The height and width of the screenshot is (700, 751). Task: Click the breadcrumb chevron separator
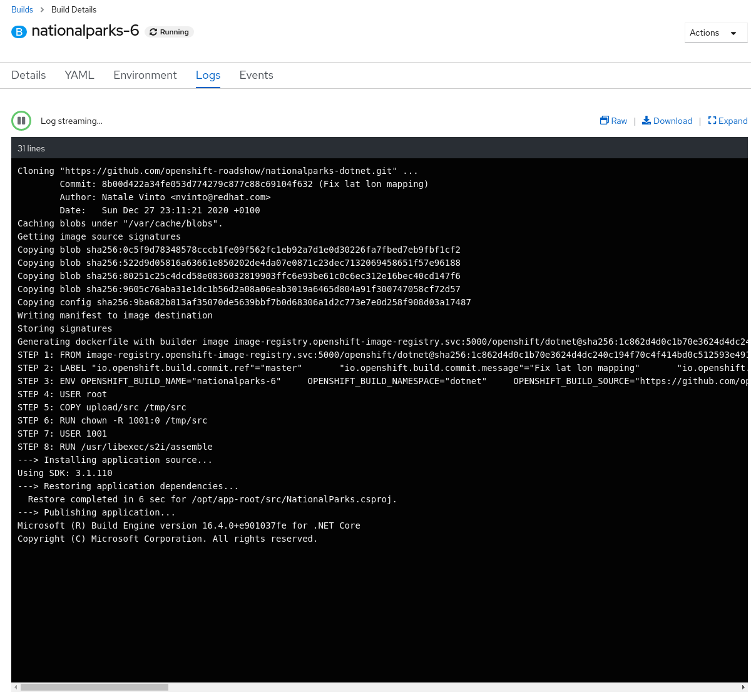tap(43, 9)
